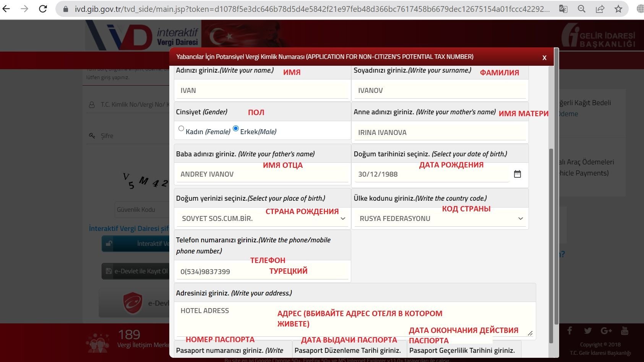
Task: Click the address textarea HOTEL ADRESS
Action: (x=355, y=320)
